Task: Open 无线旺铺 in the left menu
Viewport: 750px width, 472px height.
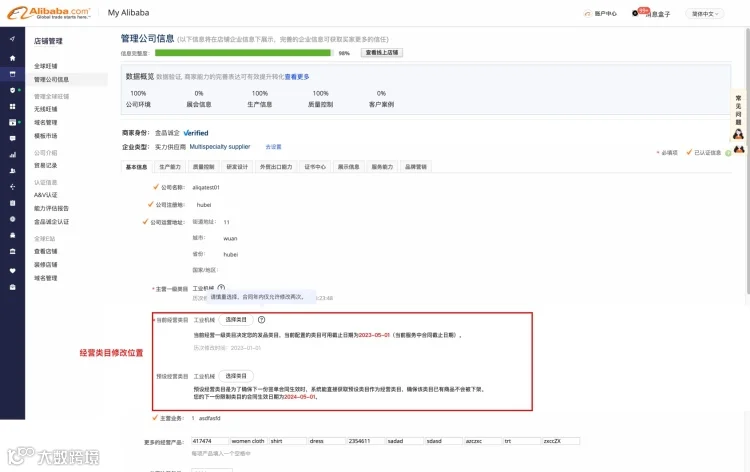Action: pos(45,109)
